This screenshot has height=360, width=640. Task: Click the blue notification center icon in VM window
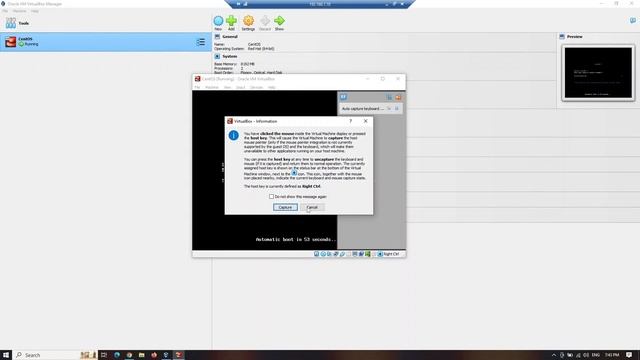pyautogui.click(x=343, y=97)
